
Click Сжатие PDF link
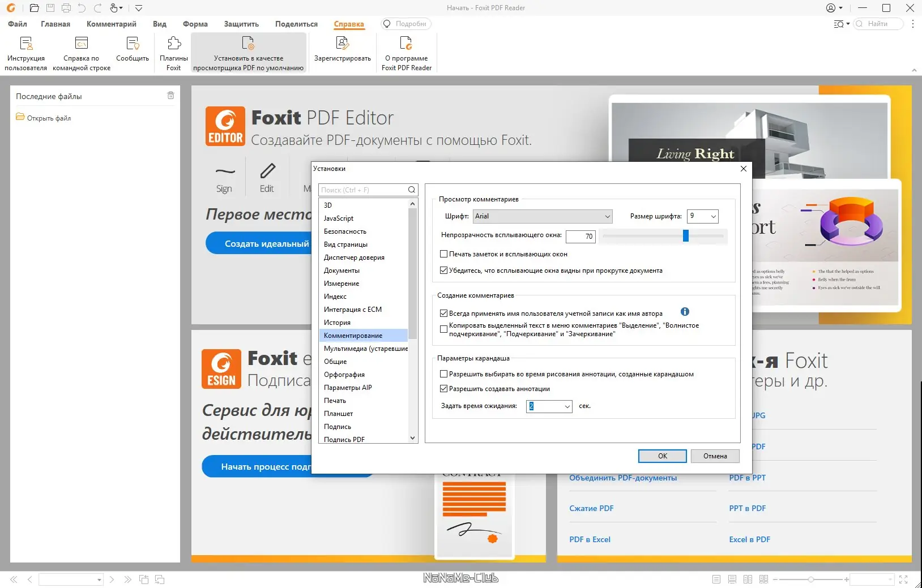591,508
